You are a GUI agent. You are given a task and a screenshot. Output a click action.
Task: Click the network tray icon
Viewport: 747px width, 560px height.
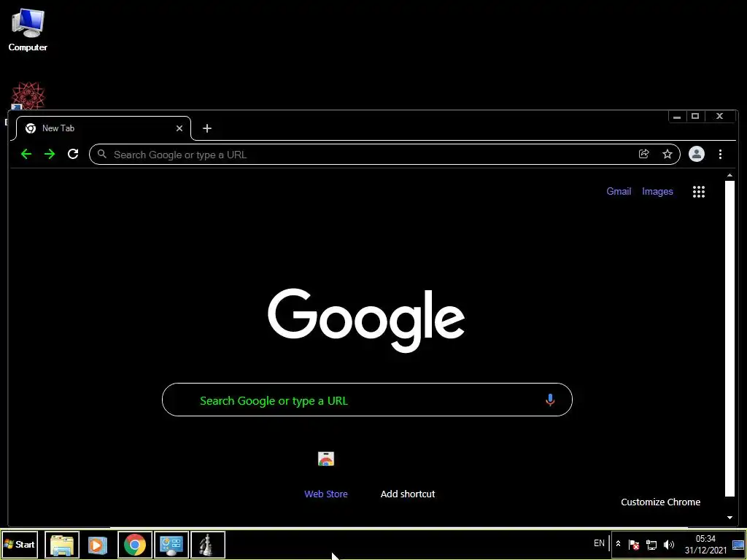coord(651,544)
